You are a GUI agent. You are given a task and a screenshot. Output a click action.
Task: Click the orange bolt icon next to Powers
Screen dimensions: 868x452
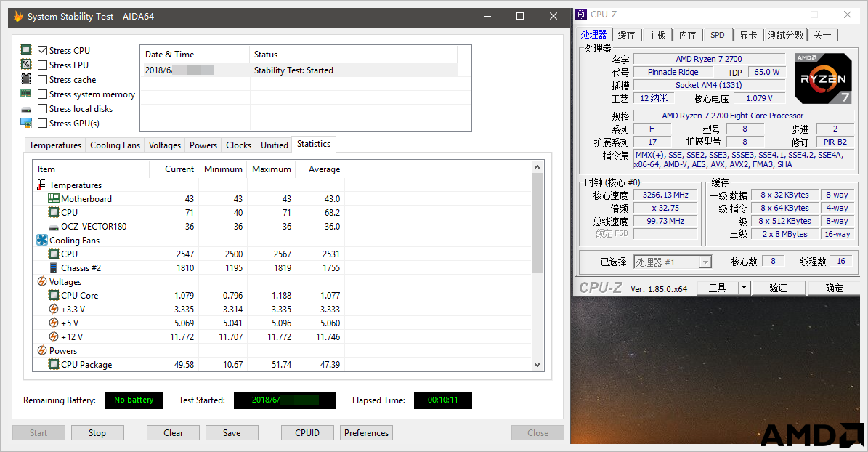click(x=42, y=351)
